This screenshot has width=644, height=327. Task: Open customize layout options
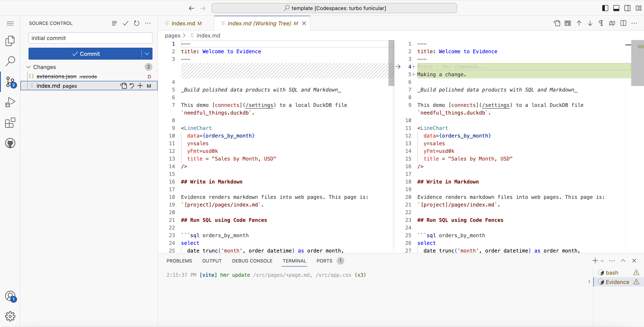tap(638, 8)
